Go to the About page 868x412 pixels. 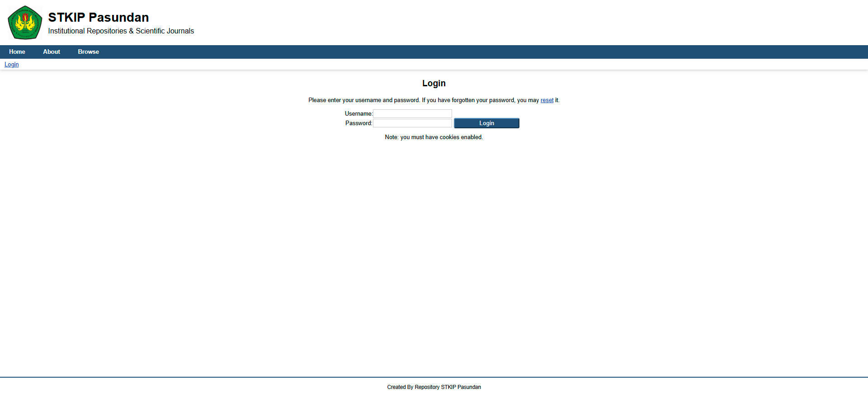coord(52,52)
